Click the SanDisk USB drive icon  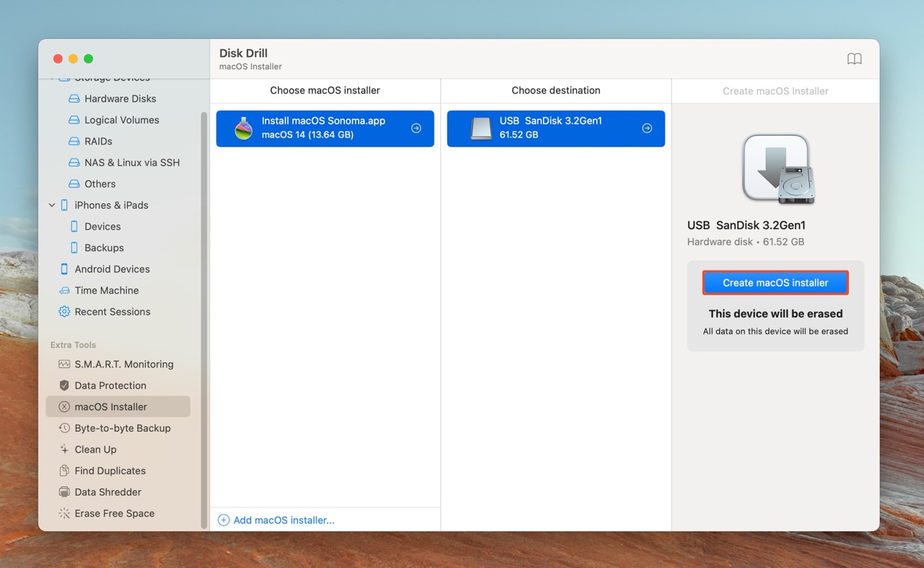tap(481, 128)
